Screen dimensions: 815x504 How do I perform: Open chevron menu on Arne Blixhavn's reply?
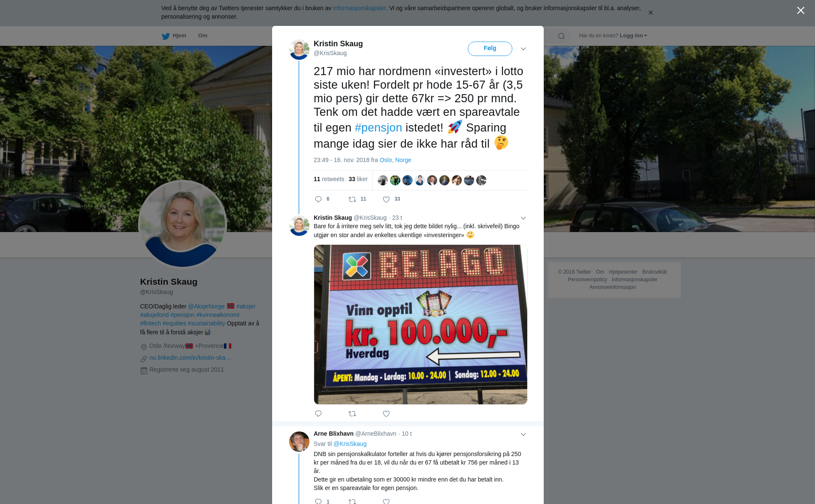point(523,434)
